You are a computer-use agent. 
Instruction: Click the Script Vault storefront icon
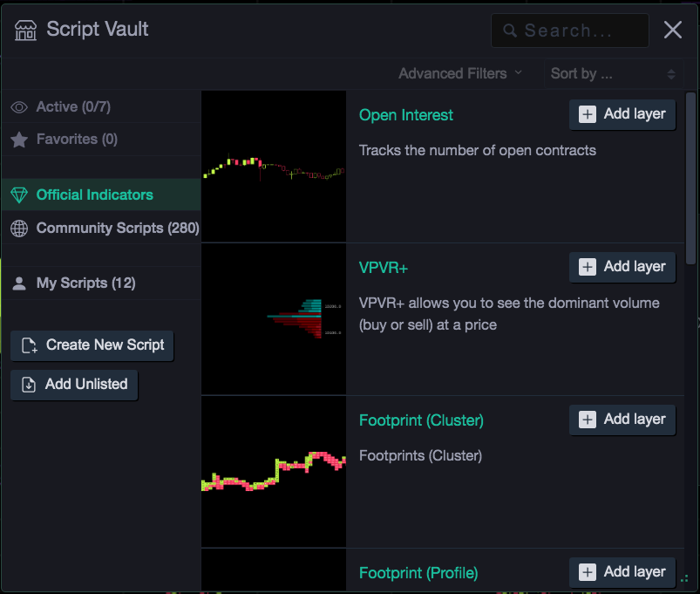pos(25,30)
